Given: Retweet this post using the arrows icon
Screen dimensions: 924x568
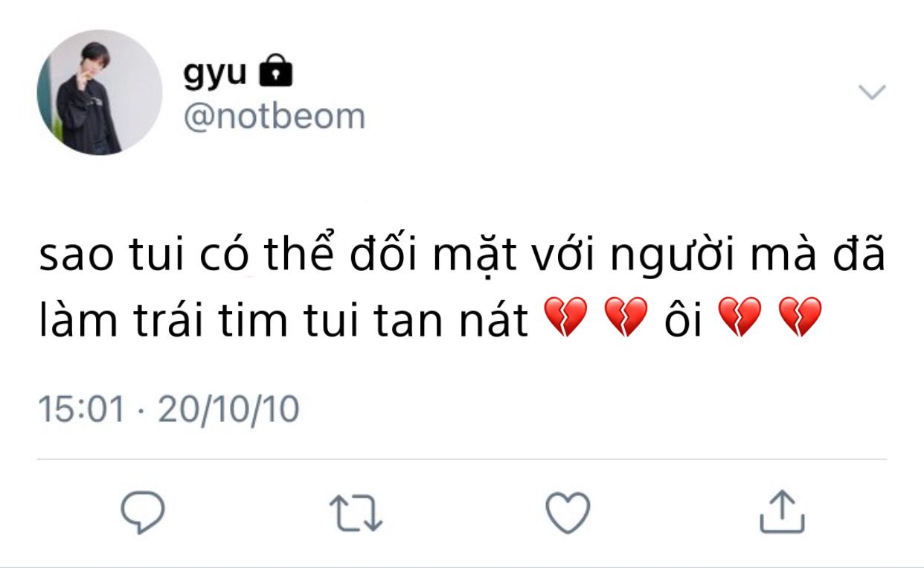Looking at the screenshot, I should [x=356, y=513].
